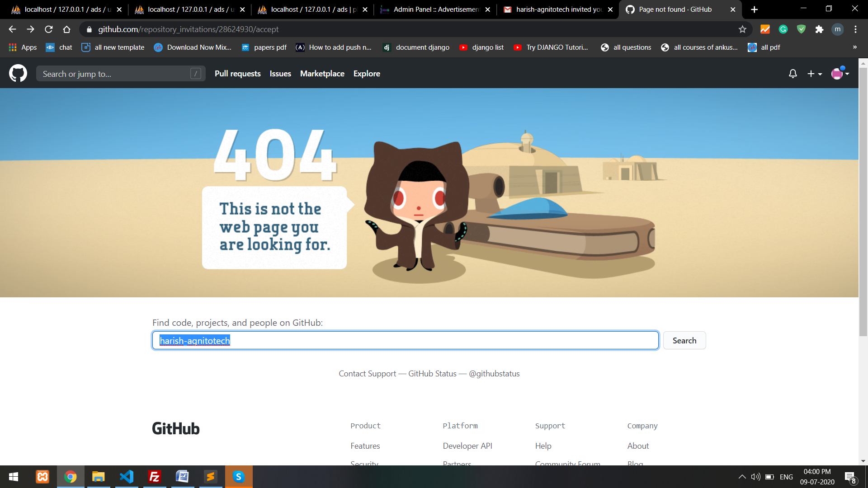Open the 'chat' bookmark
Screen dimensions: 868x488
59,47
